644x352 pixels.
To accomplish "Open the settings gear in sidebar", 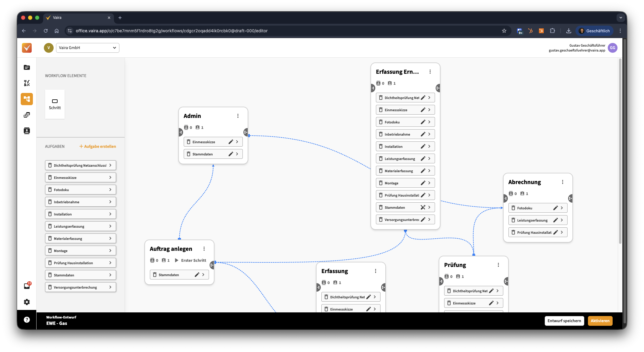I will tap(27, 302).
